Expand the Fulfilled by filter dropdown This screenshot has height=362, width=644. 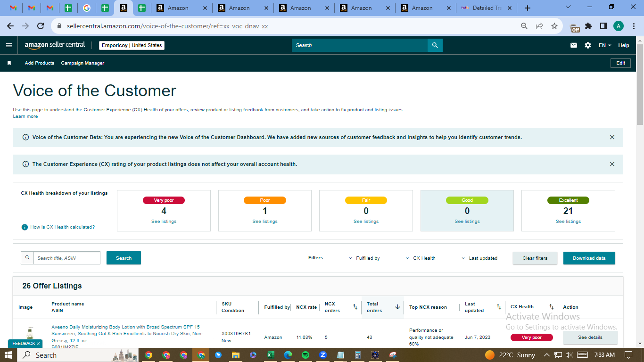tap(364, 258)
